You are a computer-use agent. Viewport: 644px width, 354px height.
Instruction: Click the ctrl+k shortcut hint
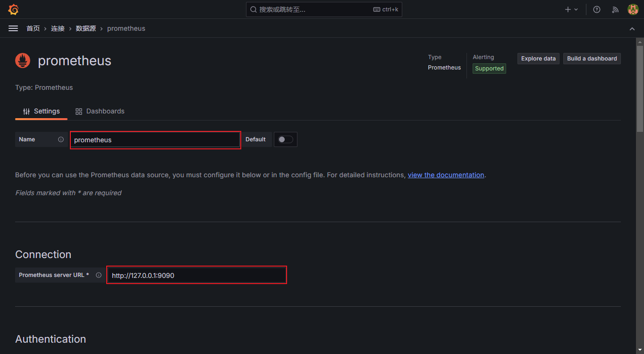(x=386, y=9)
